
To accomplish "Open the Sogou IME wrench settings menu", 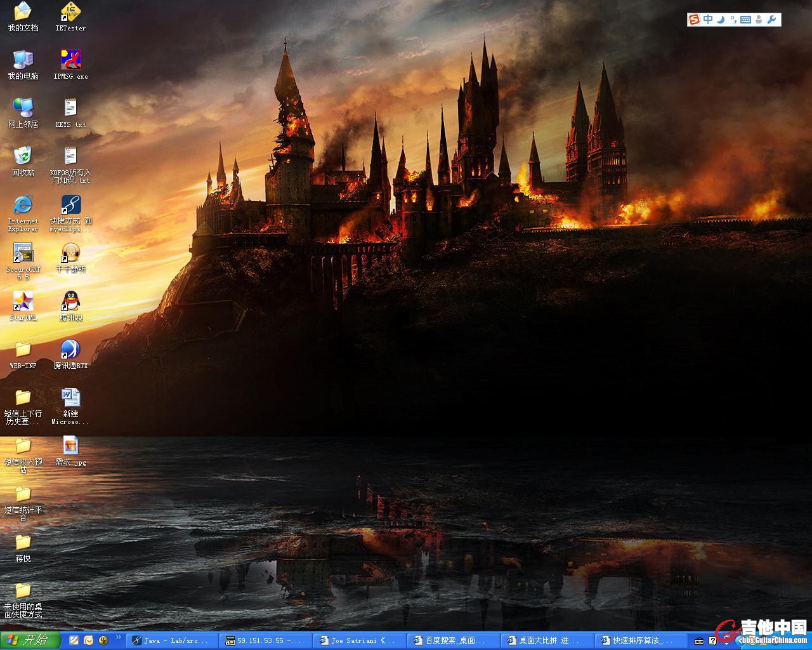I will tap(772, 20).
